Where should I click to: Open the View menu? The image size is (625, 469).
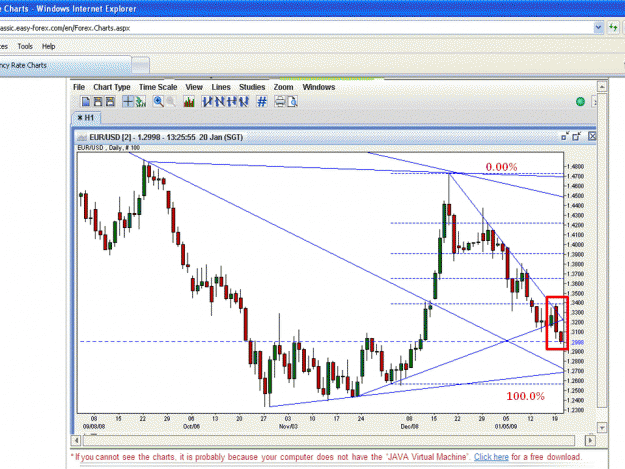pyautogui.click(x=194, y=87)
